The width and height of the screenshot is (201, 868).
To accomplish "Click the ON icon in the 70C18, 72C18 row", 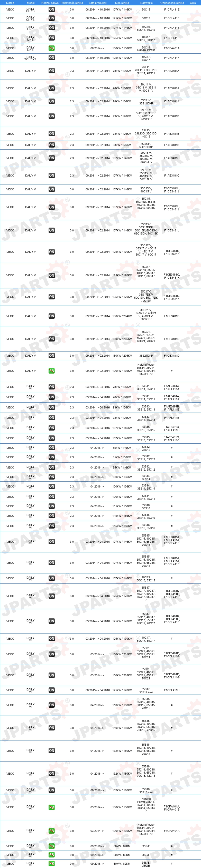I will [x=51, y=774].
